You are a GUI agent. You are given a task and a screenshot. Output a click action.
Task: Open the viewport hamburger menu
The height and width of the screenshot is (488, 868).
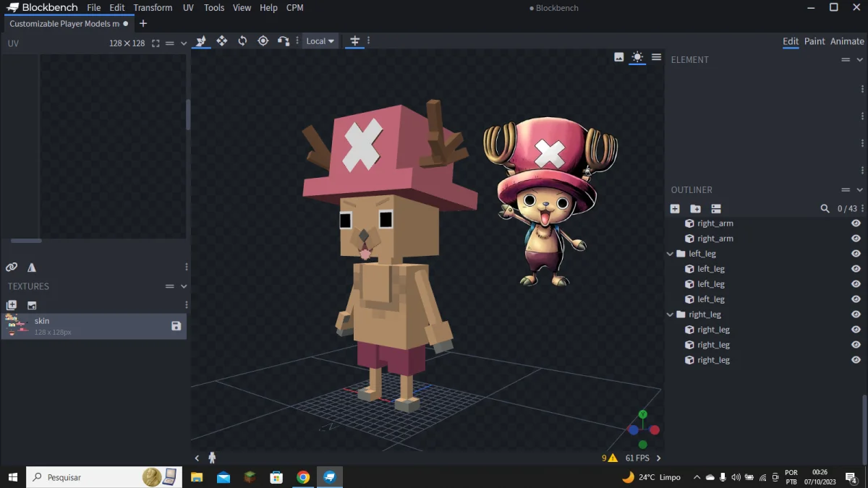point(656,57)
